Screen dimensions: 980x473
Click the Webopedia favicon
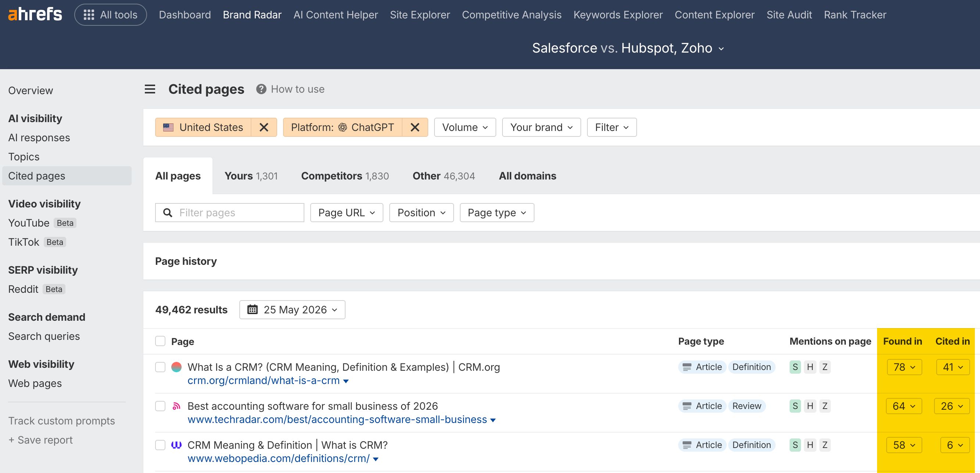pos(176,445)
